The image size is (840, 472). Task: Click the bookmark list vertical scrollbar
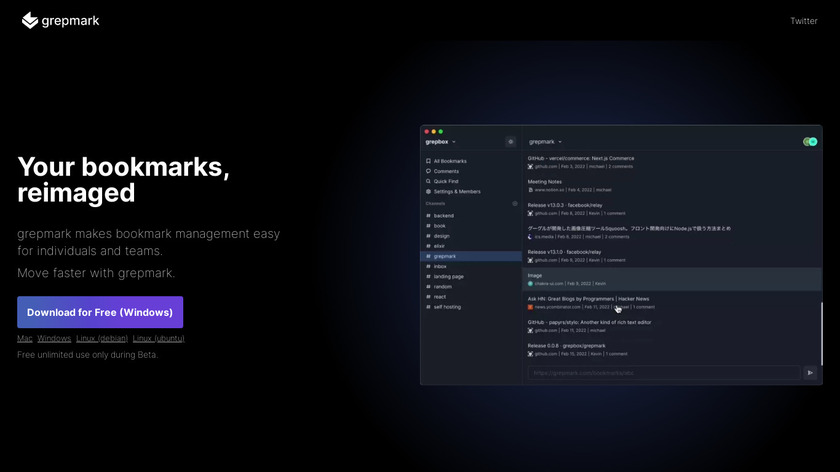tap(821, 333)
